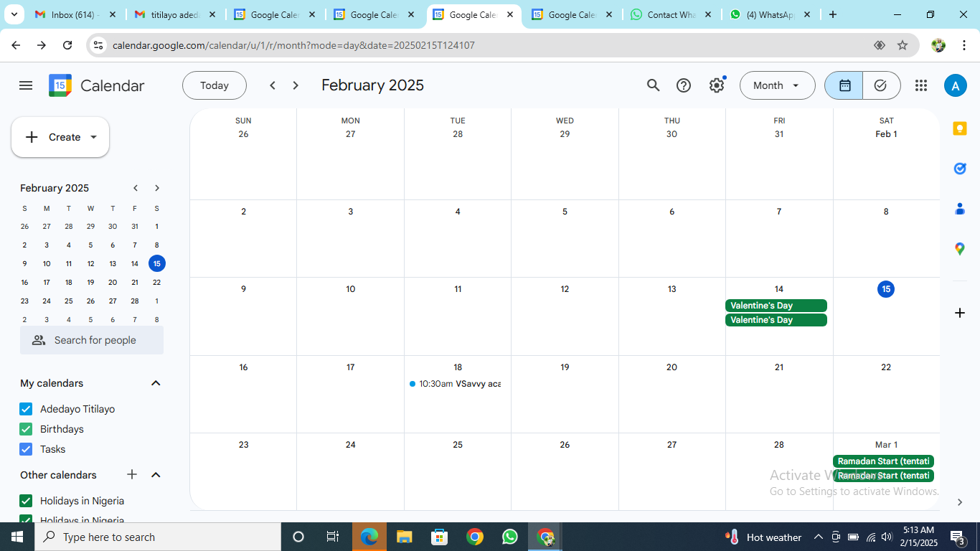
Task: Click the browser address bar URL
Action: (293, 45)
